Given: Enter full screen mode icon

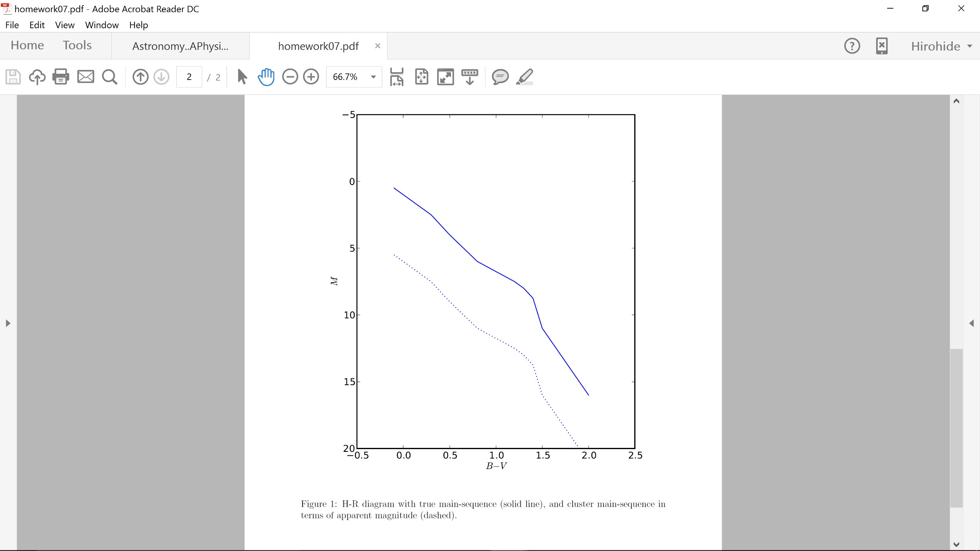Looking at the screenshot, I should (446, 77).
